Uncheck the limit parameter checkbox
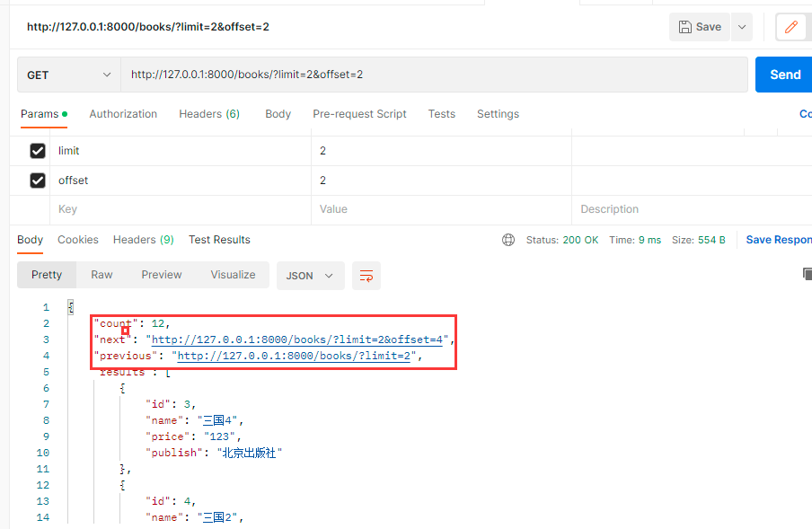The height and width of the screenshot is (529, 812). tap(38, 151)
